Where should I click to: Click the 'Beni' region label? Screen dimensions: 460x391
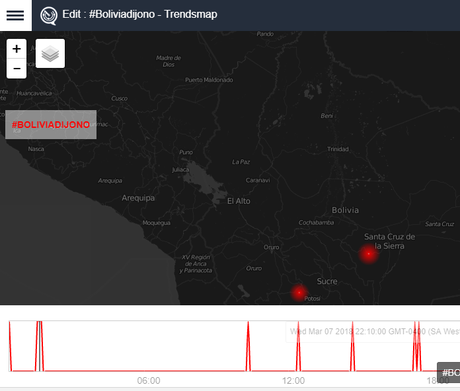[327, 116]
